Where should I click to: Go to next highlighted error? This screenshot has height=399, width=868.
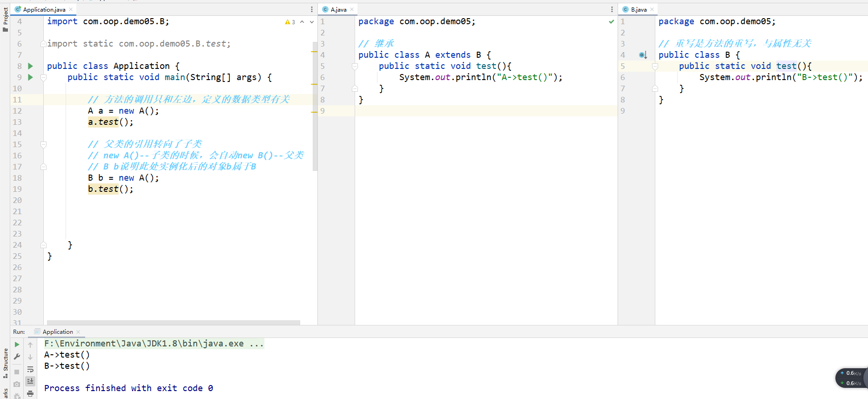[x=312, y=22]
